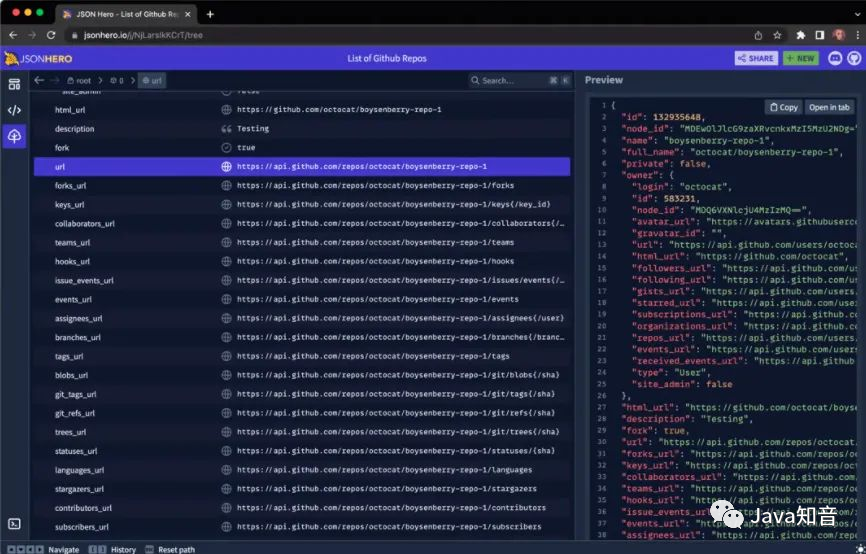
Task: Select the JSON Hero browser tab
Action: (x=126, y=14)
